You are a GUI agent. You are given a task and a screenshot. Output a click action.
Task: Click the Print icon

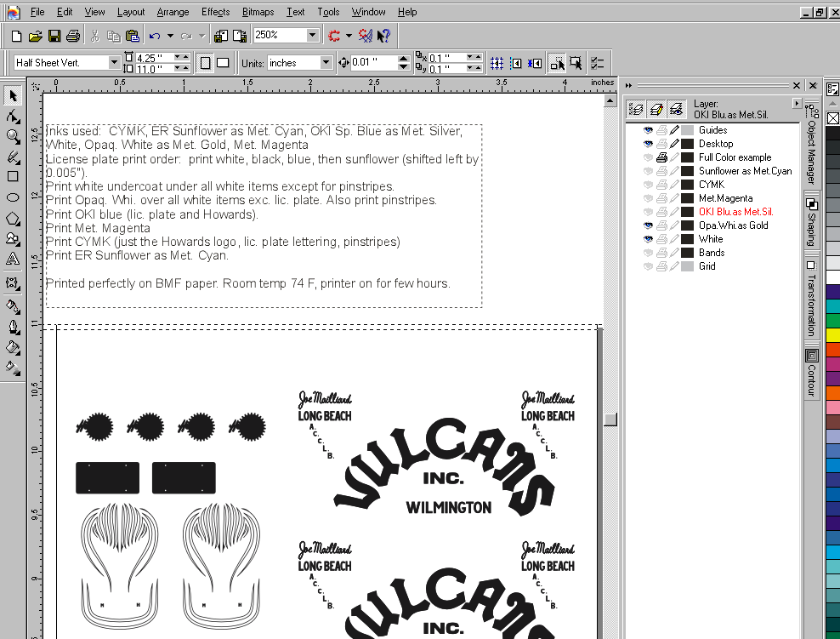73,36
